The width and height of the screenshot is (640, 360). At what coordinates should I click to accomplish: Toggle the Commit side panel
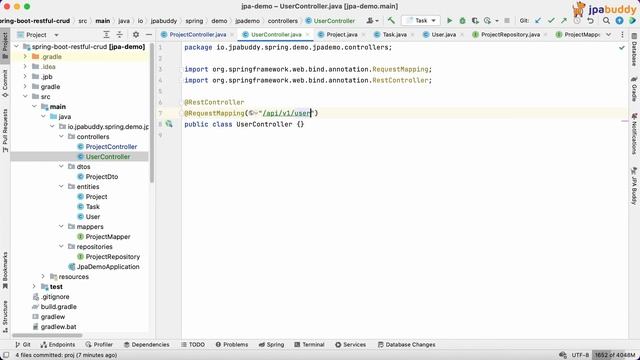5,83
